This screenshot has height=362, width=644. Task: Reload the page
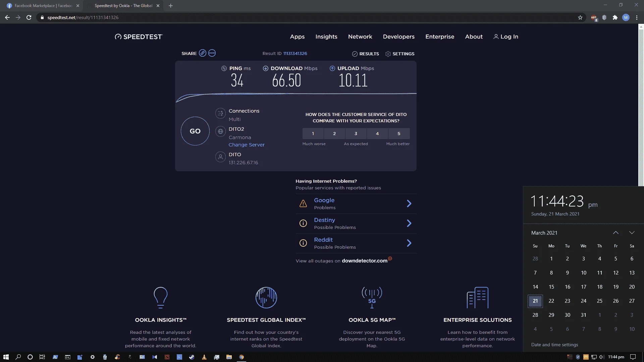click(x=29, y=17)
